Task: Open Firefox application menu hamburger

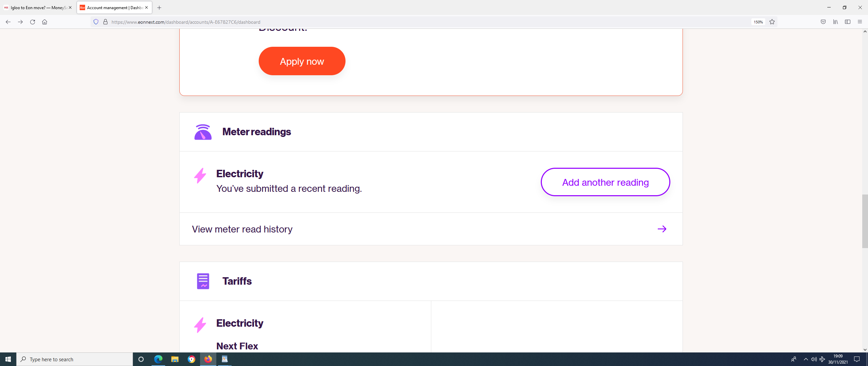Action: pyautogui.click(x=860, y=22)
